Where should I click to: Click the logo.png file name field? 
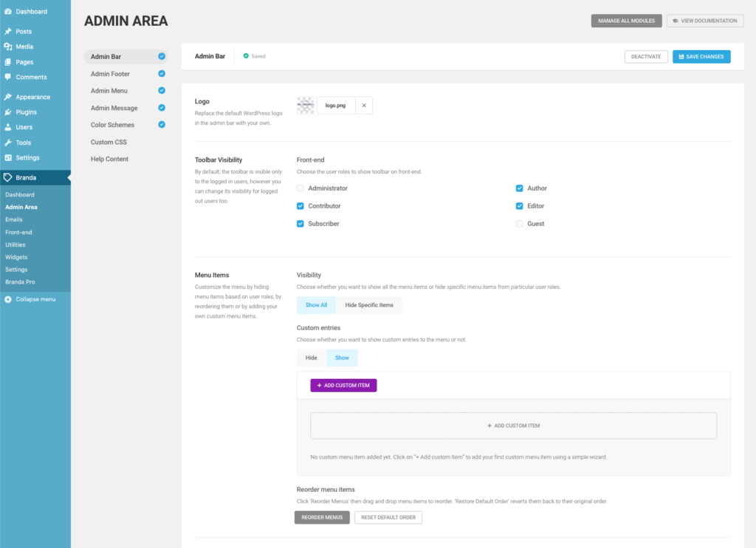pyautogui.click(x=336, y=105)
